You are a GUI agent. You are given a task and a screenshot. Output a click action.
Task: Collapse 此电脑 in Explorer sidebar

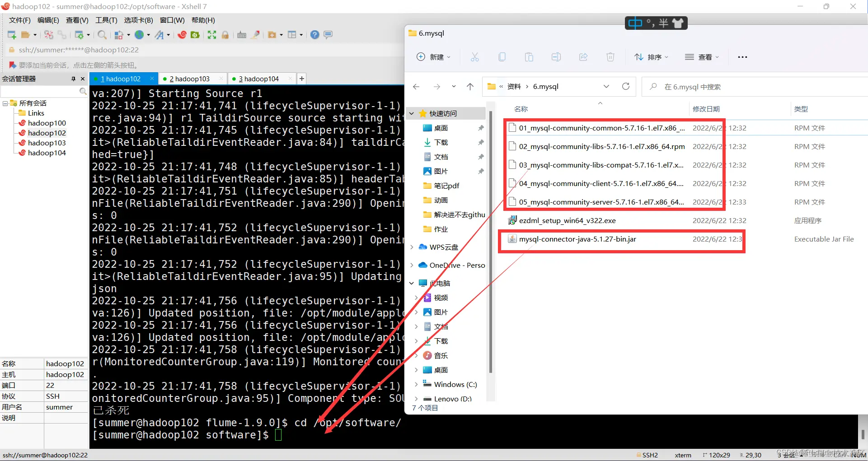(412, 283)
